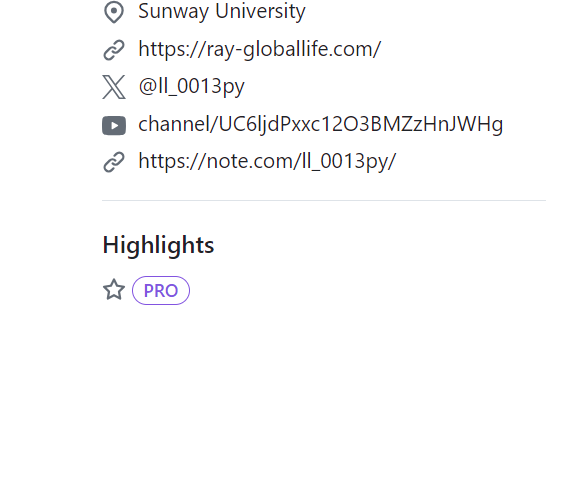View the linked YouTube channel

tap(321, 124)
